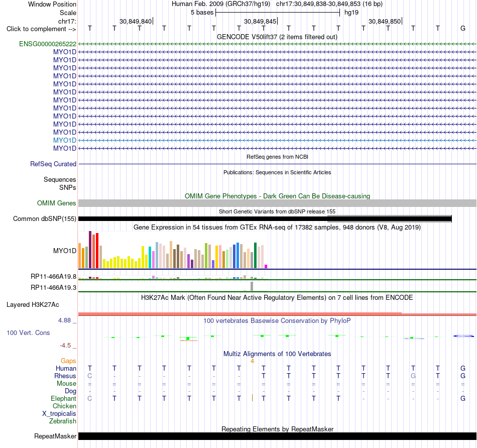
Task: Click the Mouse species label
Action: [66, 384]
